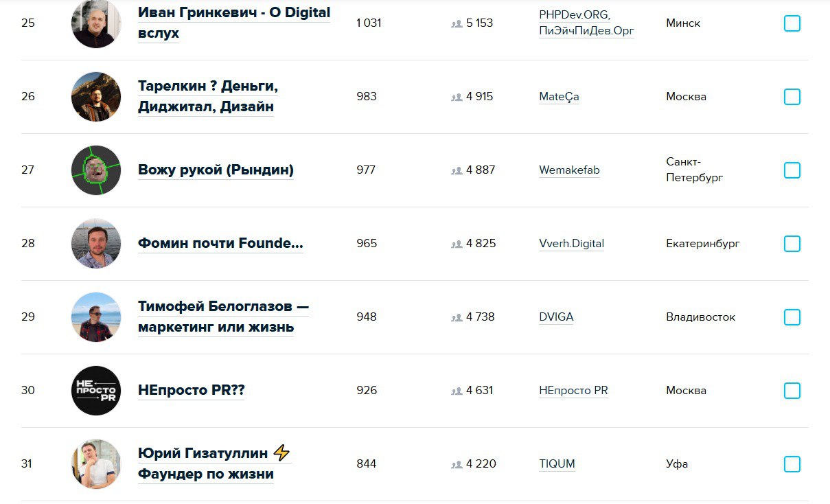Open Юрий Гизатуллин avatar image
Viewport: 830px width, 504px height.
[96, 464]
